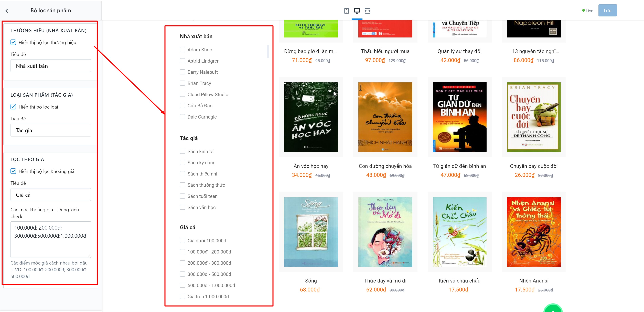Check the Brian Tracy filter option
644x312 pixels.
(x=183, y=83)
